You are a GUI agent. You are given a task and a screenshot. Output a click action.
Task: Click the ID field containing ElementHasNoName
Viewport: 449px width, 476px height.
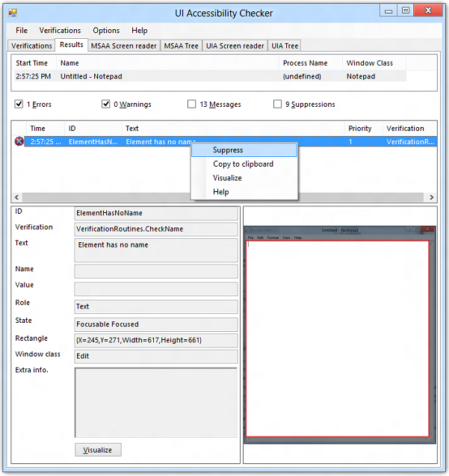click(x=155, y=213)
